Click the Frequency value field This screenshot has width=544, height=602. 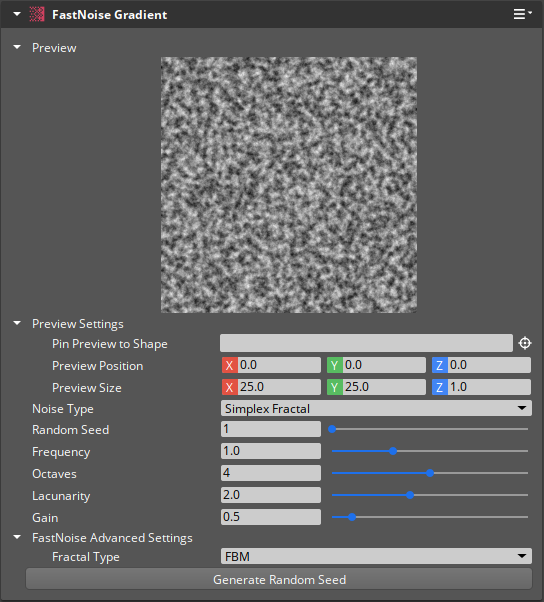[271, 451]
